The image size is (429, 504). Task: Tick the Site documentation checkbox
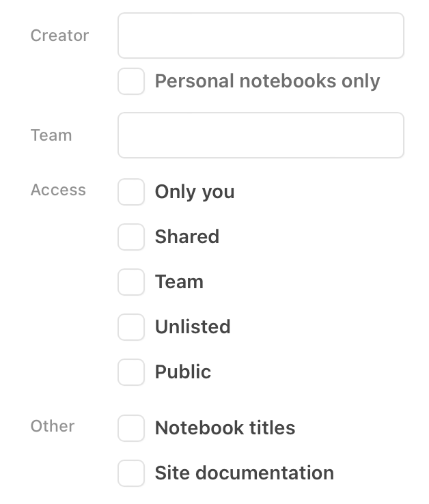[131, 473]
